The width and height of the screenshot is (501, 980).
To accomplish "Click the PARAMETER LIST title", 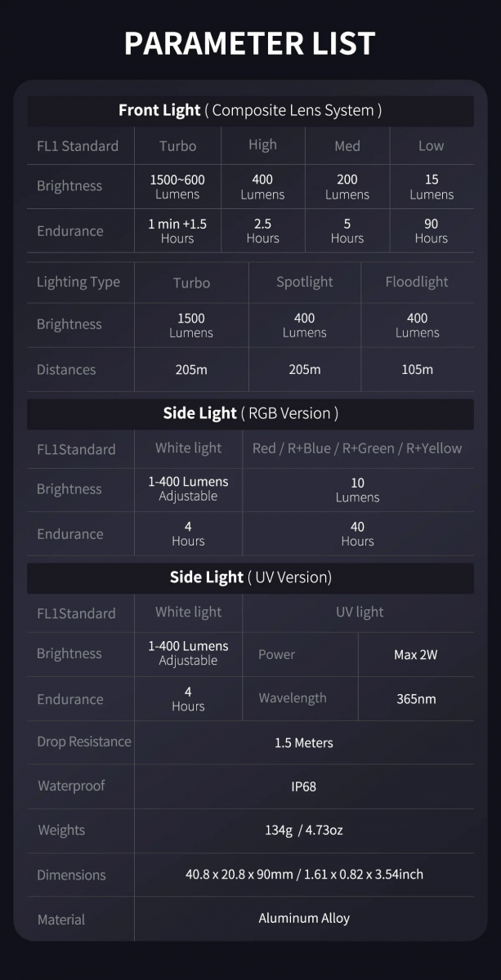I will pyautogui.click(x=250, y=42).
